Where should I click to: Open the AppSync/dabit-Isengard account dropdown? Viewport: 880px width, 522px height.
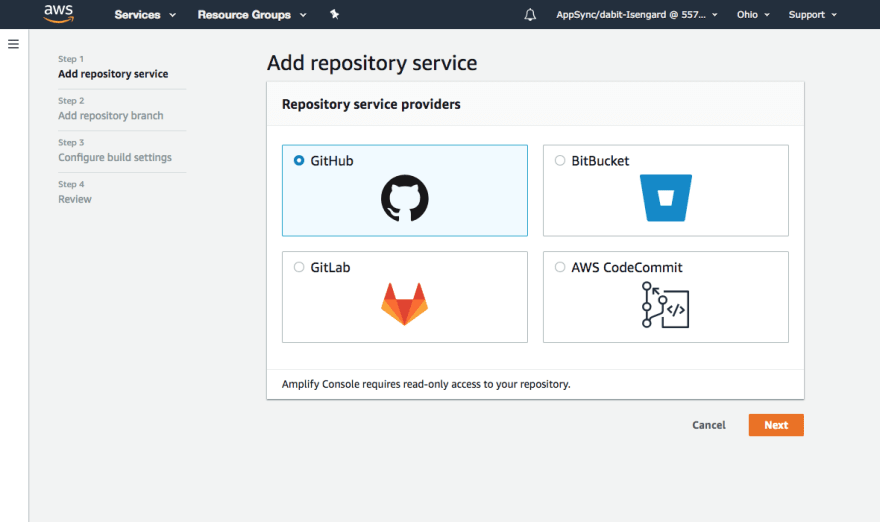636,15
